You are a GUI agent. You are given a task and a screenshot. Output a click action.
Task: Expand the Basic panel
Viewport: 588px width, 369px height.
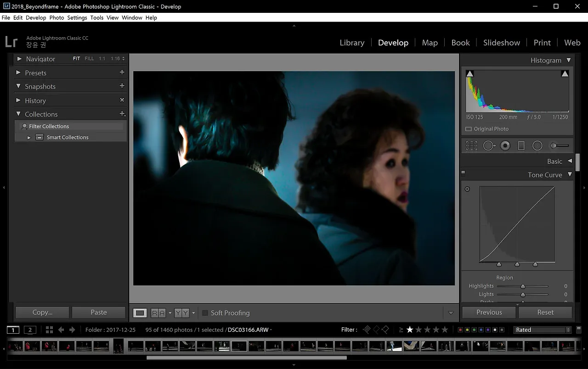570,161
